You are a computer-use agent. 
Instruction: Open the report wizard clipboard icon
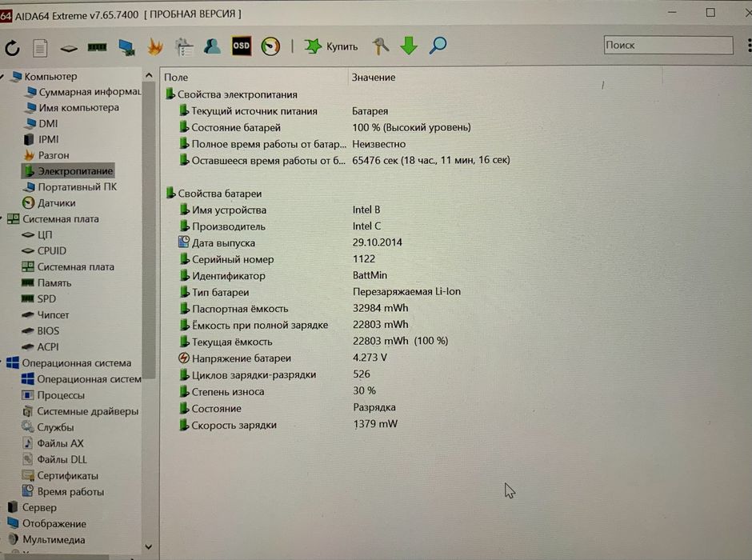tap(184, 46)
